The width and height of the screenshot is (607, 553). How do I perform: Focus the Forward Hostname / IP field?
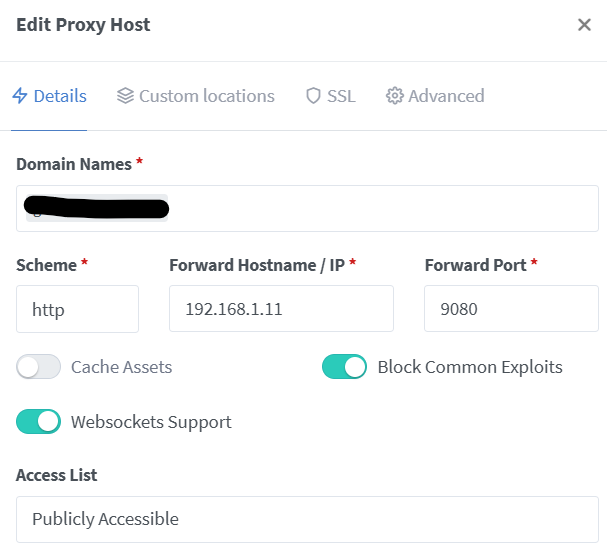(281, 309)
